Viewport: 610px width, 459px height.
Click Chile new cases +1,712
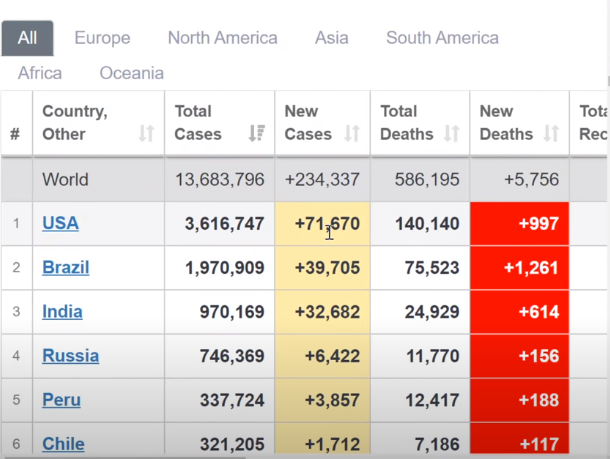(332, 444)
